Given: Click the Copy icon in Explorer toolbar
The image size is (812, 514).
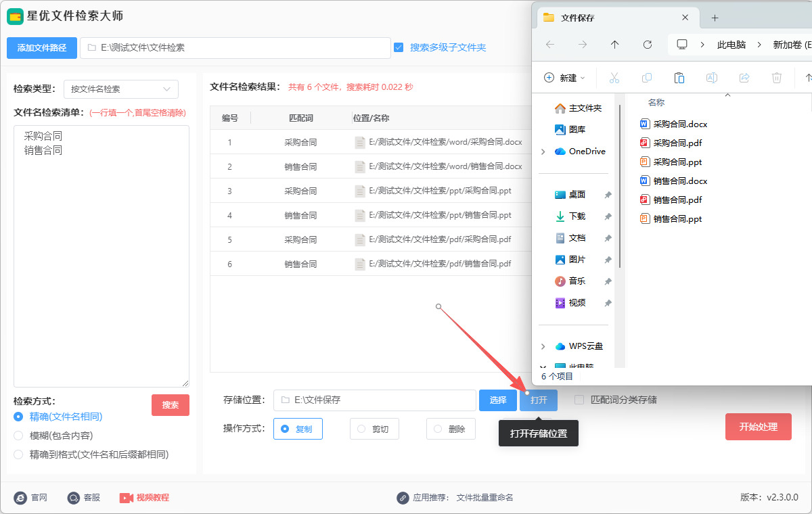Looking at the screenshot, I should click(646, 78).
